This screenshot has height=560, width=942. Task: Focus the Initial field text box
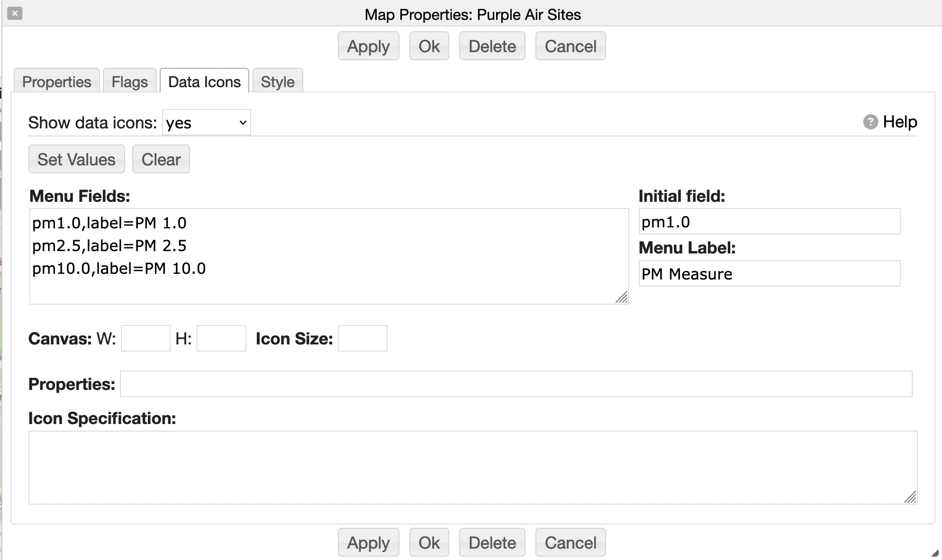[x=769, y=222]
